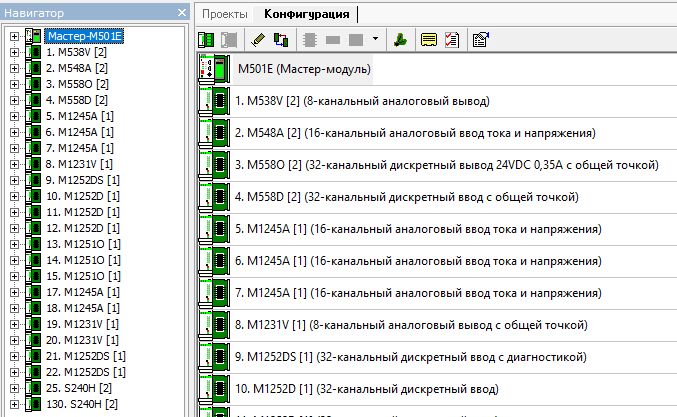The width and height of the screenshot is (677, 417).
Task: Select 12. M1252D [1] in navigator
Action: (x=83, y=228)
